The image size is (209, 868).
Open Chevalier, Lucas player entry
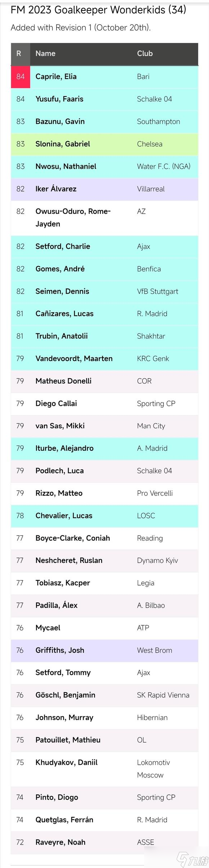click(64, 516)
